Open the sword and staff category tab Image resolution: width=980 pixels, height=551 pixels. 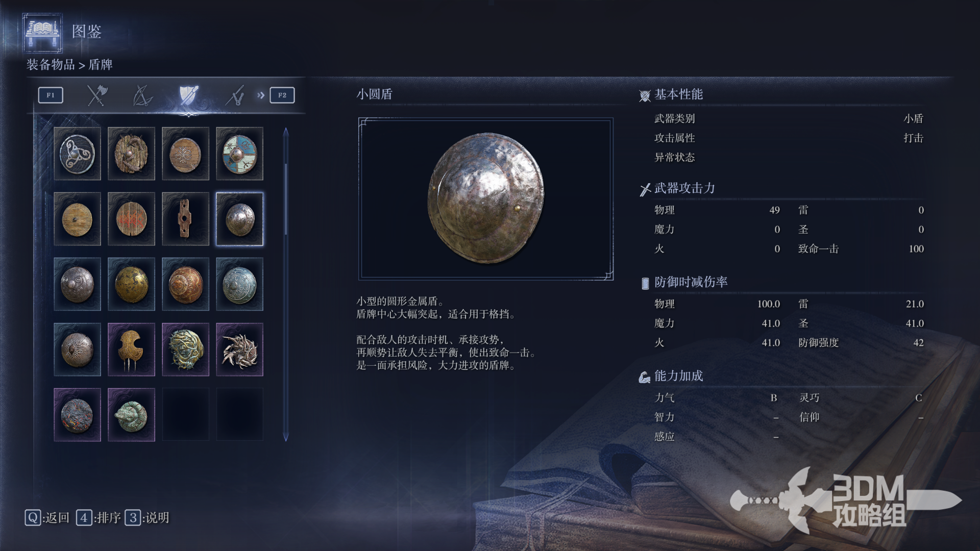[x=235, y=95]
